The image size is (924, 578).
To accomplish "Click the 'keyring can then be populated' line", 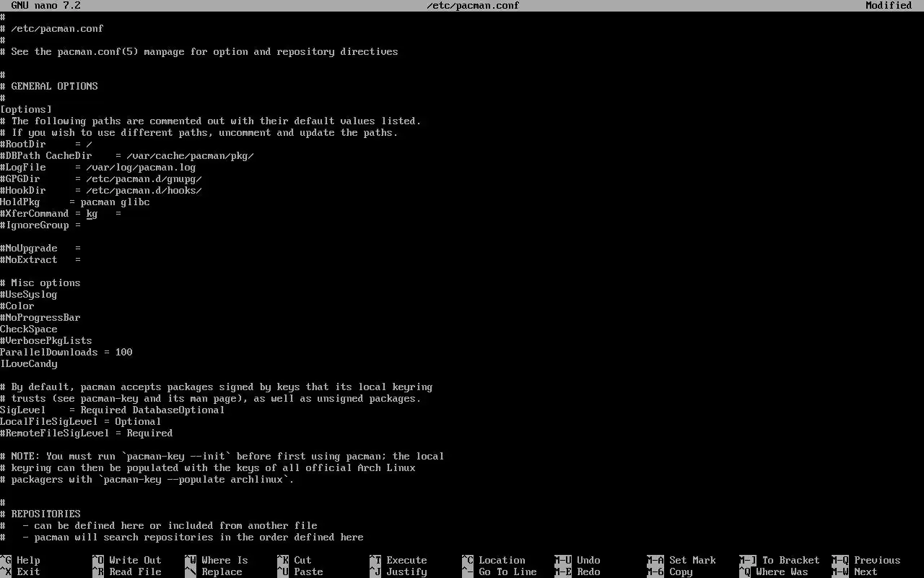I will point(208,467).
